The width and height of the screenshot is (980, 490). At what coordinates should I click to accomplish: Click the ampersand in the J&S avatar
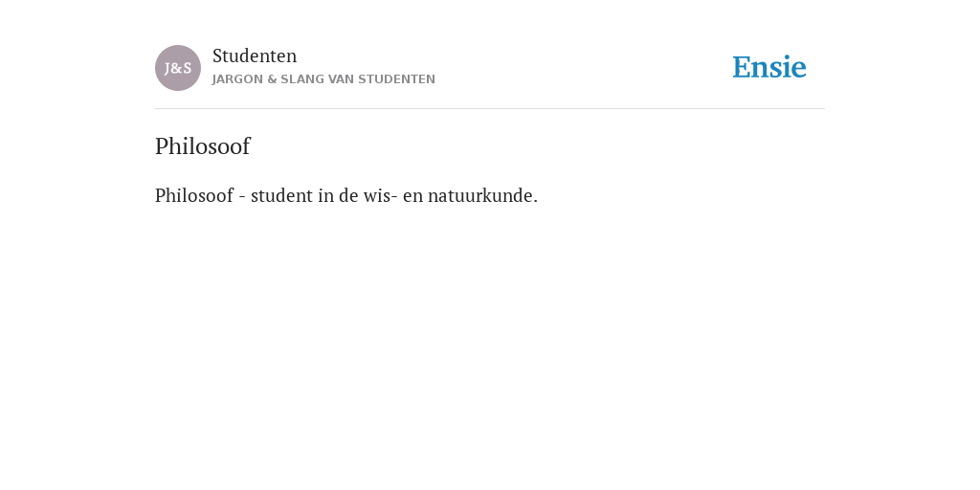(177, 69)
